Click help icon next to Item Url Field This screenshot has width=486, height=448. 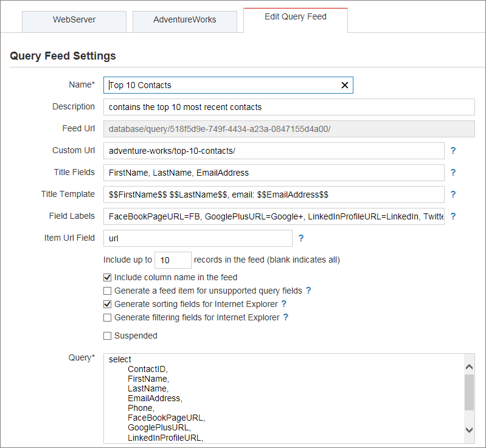point(301,238)
